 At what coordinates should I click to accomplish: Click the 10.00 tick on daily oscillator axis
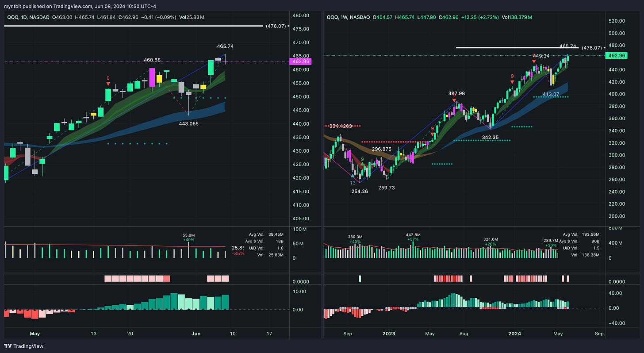300,292
